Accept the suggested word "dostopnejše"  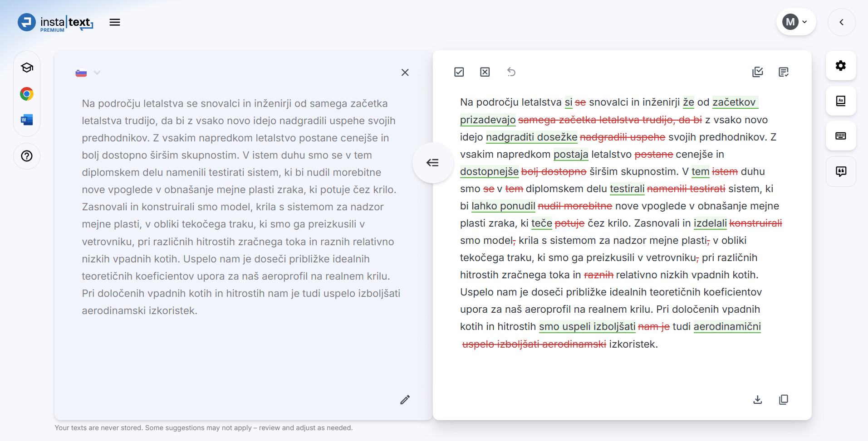click(489, 172)
